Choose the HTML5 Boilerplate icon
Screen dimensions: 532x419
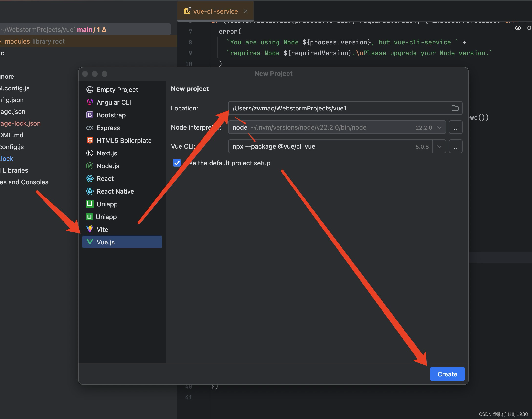tap(90, 141)
